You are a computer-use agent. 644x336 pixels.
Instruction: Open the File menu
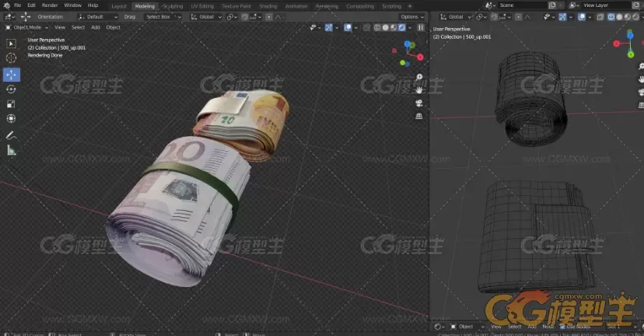click(x=18, y=5)
